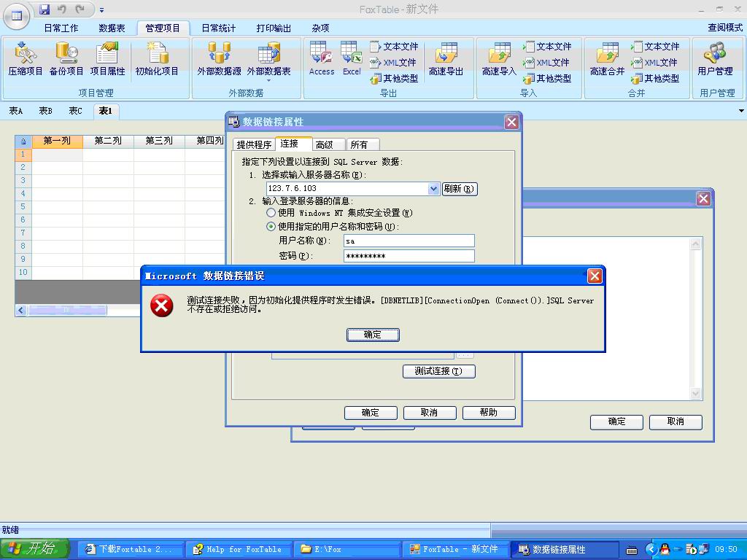This screenshot has height=560, width=747.
Task: Click the redo icon in quick access toolbar
Action: (80, 9)
